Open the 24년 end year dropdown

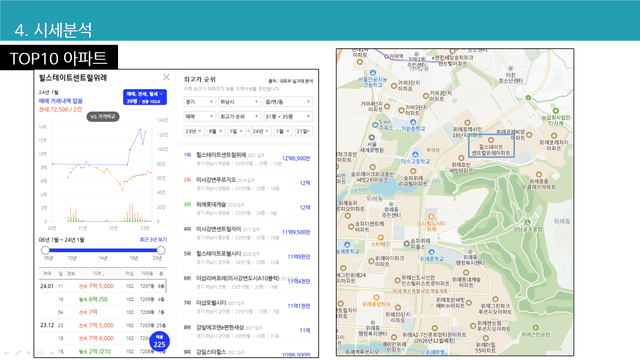[x=261, y=131]
